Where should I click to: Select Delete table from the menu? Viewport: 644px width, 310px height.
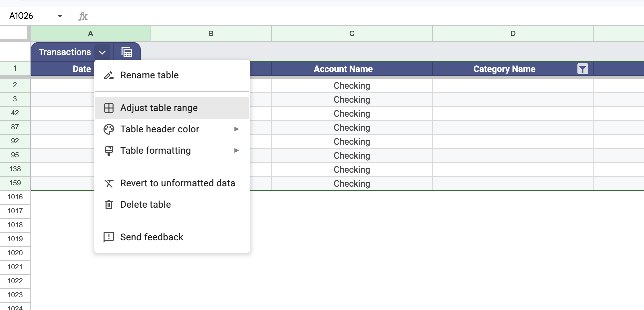click(172, 205)
